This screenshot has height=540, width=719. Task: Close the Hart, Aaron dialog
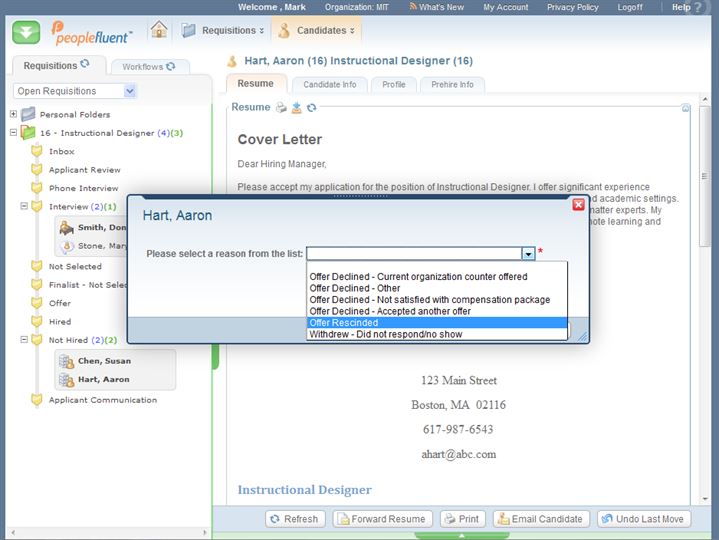(x=578, y=205)
